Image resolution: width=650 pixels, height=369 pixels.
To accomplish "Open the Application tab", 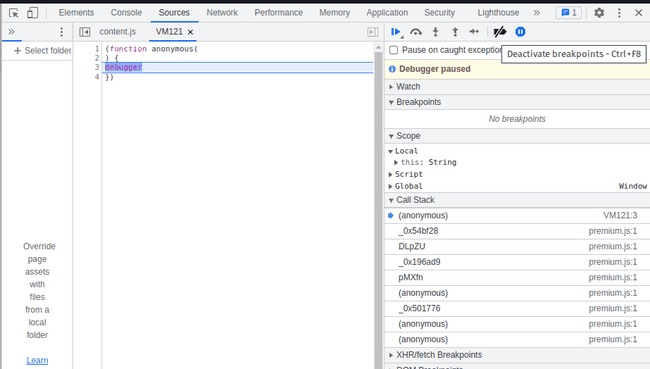I will [x=387, y=13].
